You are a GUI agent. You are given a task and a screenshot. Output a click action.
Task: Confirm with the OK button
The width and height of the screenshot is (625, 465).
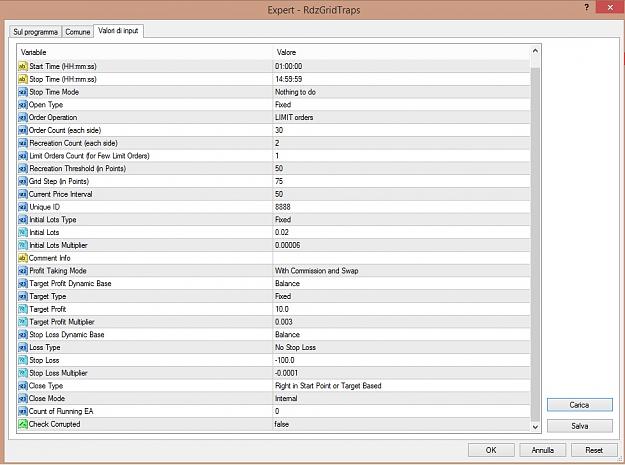491,450
